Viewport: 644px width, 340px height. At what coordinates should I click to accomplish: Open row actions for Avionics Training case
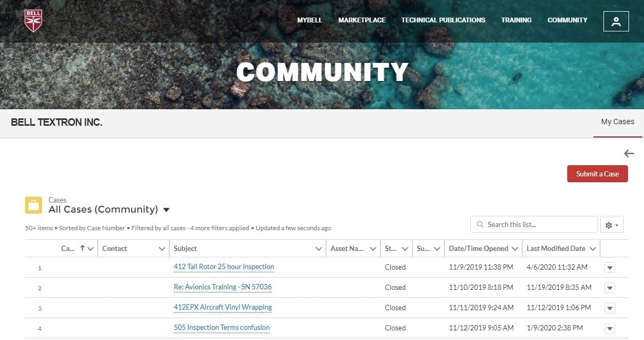point(610,288)
